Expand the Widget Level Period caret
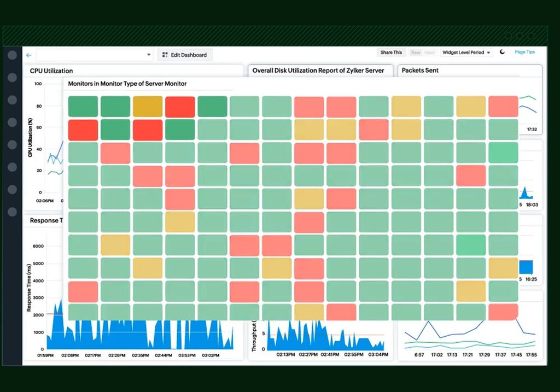This screenshot has height=392, width=560. coord(488,52)
